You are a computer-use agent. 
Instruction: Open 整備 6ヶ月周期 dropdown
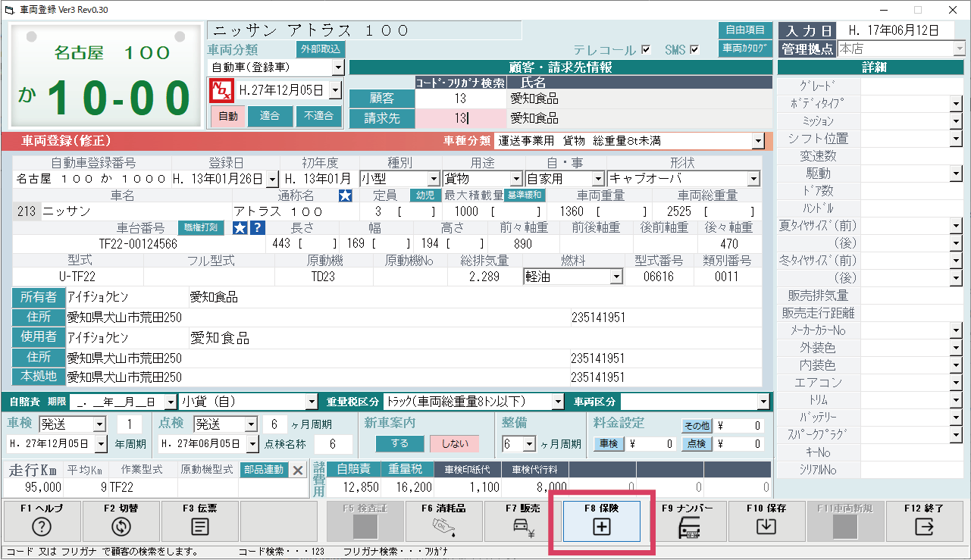529,443
